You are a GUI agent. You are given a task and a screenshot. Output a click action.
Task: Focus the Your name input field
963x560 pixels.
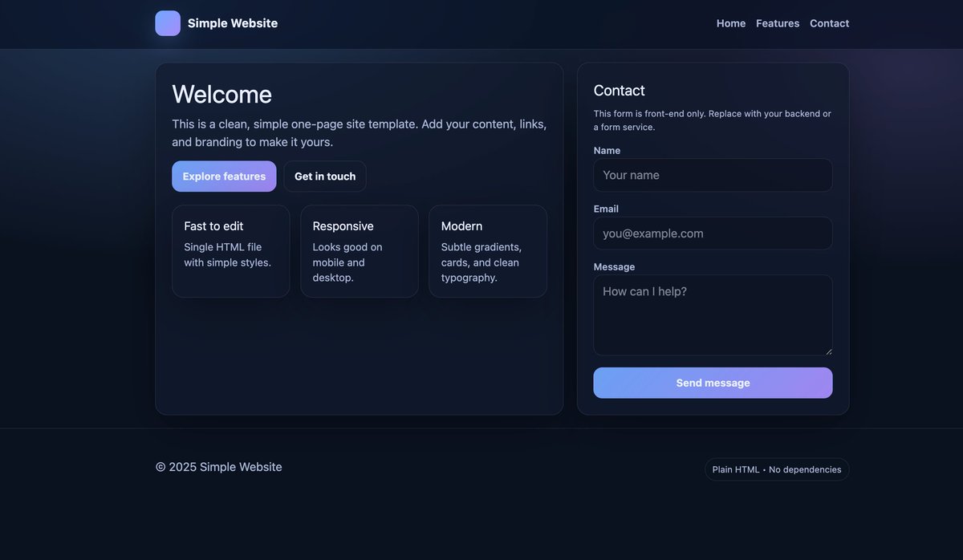pyautogui.click(x=713, y=175)
